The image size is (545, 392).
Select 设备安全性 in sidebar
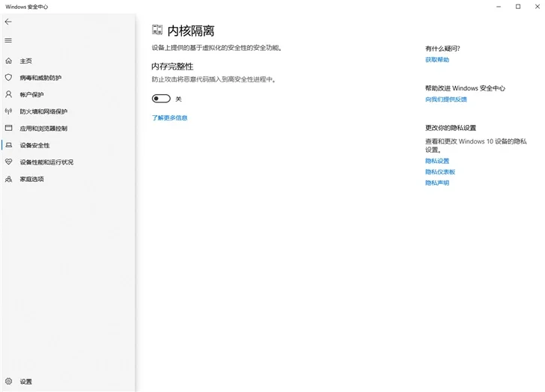point(34,145)
